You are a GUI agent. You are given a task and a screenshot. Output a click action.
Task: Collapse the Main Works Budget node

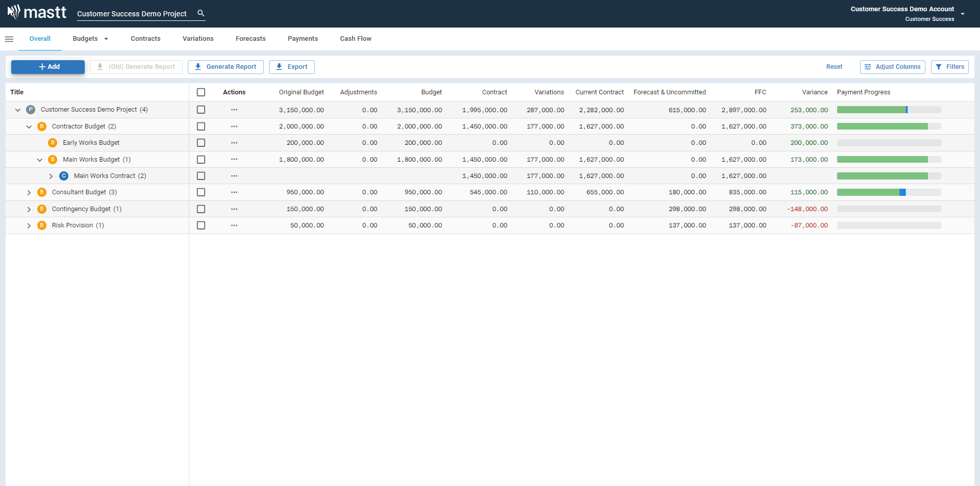[x=40, y=160]
